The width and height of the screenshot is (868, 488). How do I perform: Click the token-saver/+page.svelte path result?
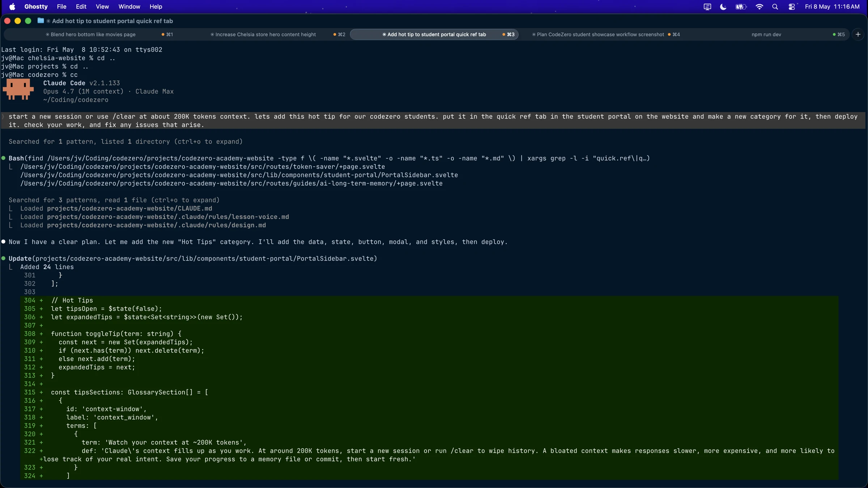[x=203, y=167]
